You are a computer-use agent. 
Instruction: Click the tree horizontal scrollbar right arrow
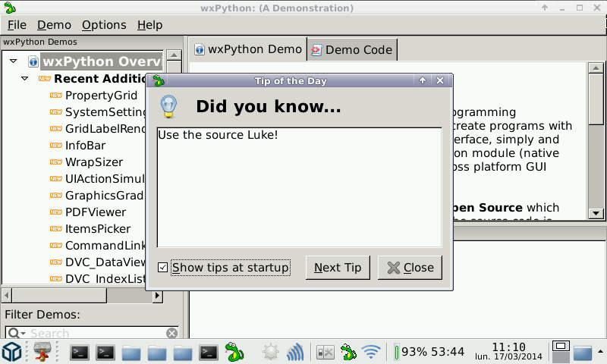[x=157, y=296]
